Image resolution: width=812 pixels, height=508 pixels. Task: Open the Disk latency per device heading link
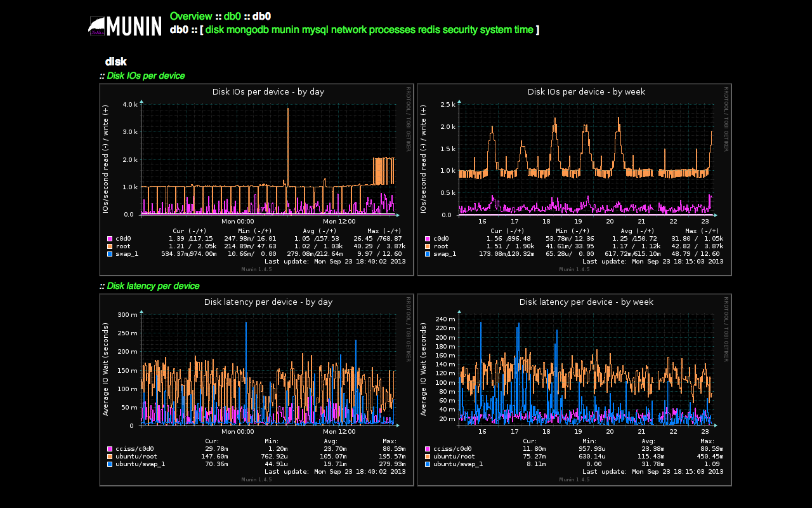tap(153, 286)
